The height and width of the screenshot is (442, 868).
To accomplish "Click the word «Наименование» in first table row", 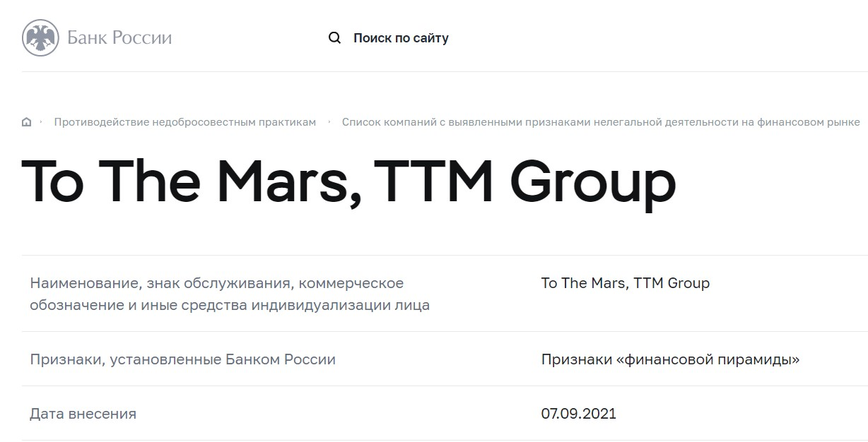I will [84, 283].
